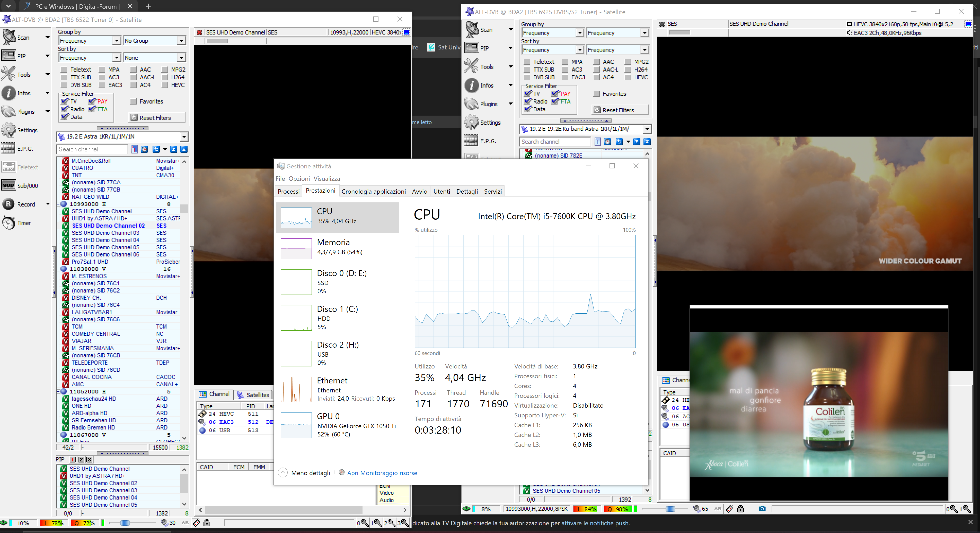
Task: Click refresh icon next to left Search channel
Action: (156, 149)
